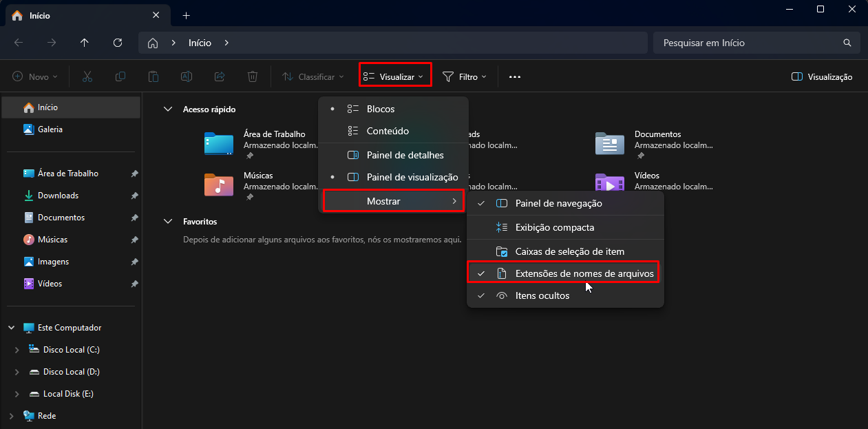Click the Rename icon on the toolbar

click(186, 76)
